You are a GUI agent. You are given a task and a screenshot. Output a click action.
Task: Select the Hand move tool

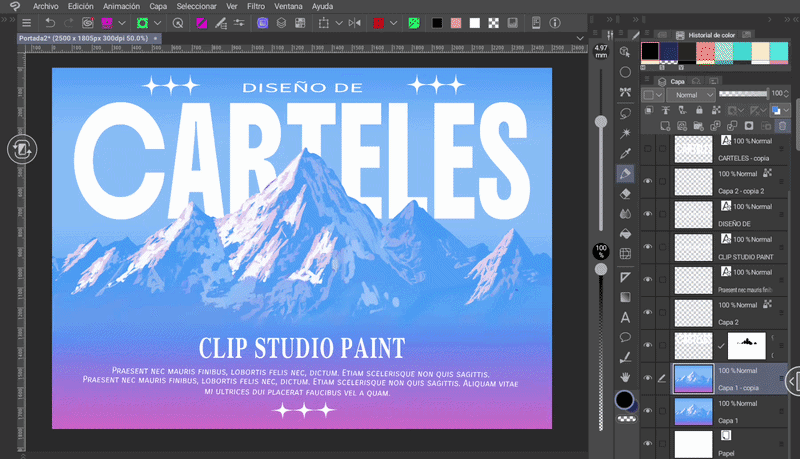pos(626,377)
